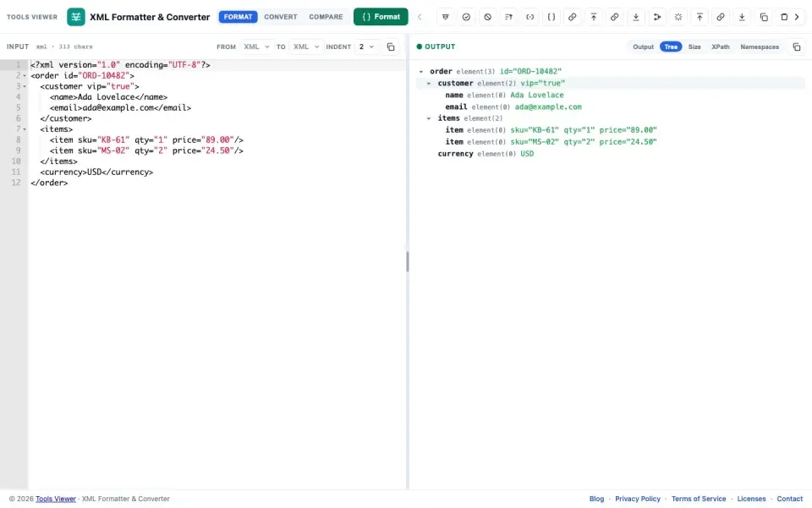812x508 pixels.
Task: Click the copy icon in the top toolbar
Action: click(x=763, y=17)
